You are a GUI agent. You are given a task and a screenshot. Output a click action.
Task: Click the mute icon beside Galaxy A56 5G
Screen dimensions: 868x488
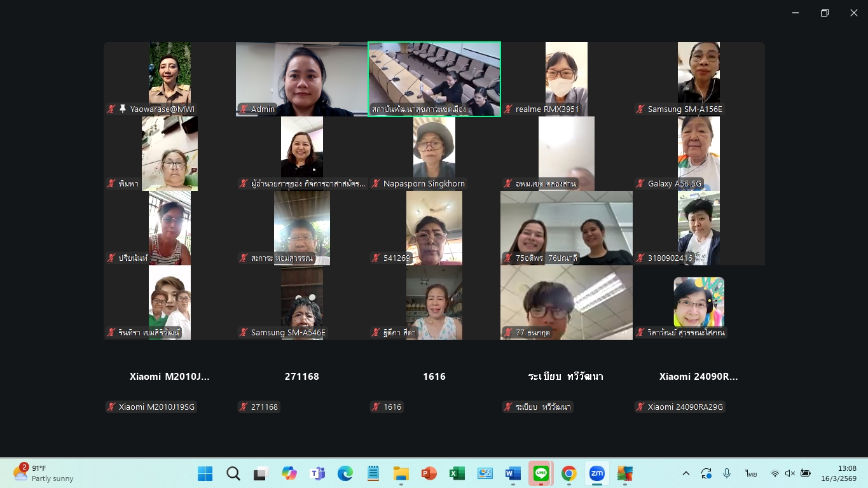click(640, 184)
